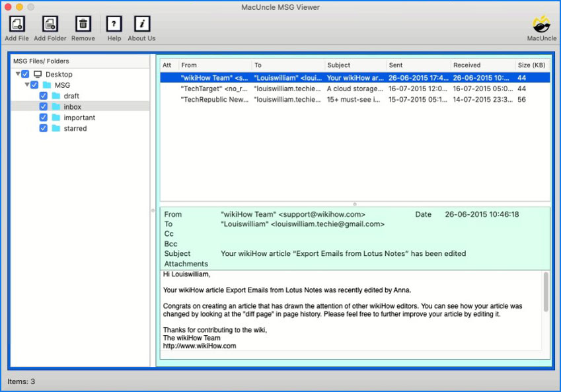Click received date "14-07-2015 23:3..." cell
The height and width of the screenshot is (392, 561).
482,99
